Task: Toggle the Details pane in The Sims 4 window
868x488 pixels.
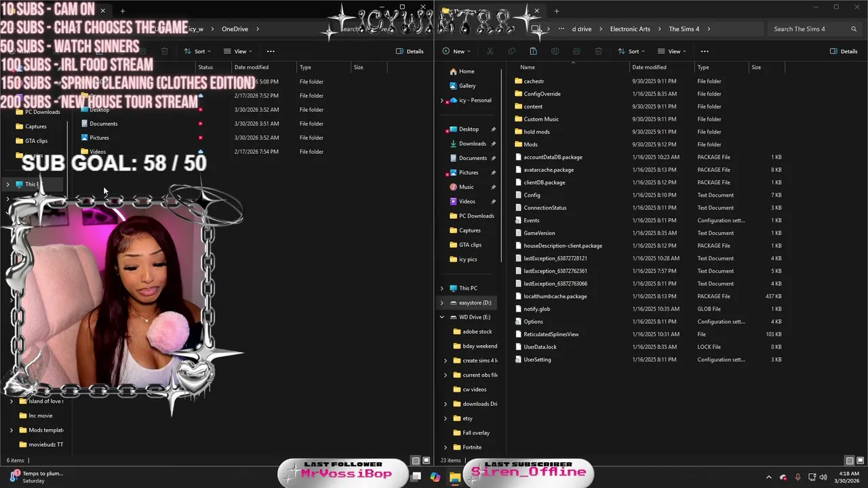Action: pos(844,52)
